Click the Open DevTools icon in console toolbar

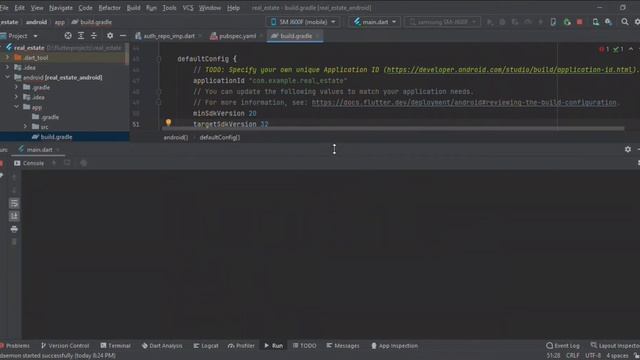tap(84, 163)
